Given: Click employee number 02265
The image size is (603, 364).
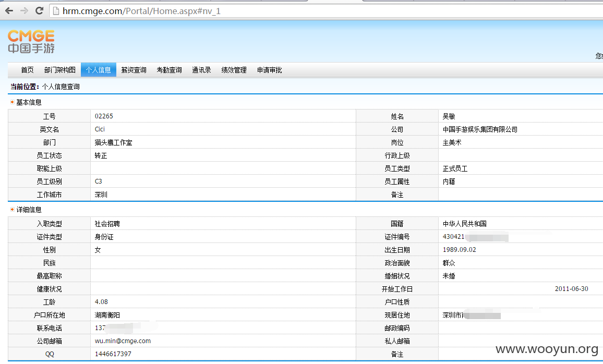Looking at the screenshot, I should click(x=104, y=116).
